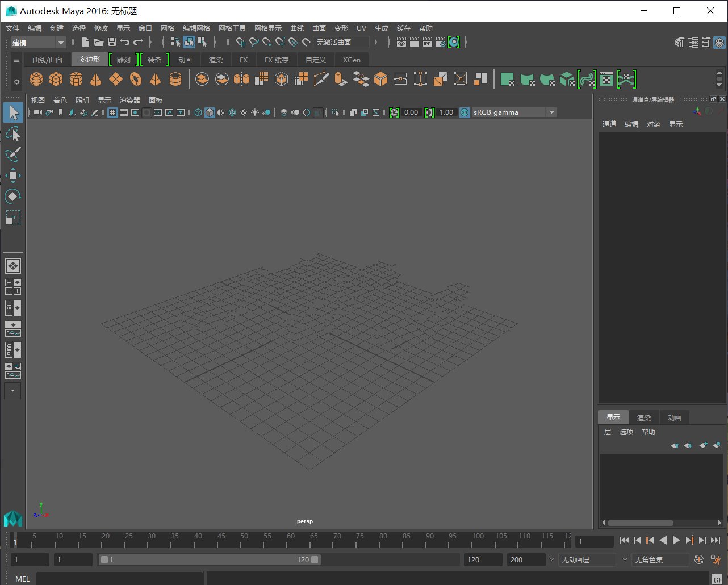Expand the toolbox bottom arrow button
The height and width of the screenshot is (585, 728).
(12, 391)
